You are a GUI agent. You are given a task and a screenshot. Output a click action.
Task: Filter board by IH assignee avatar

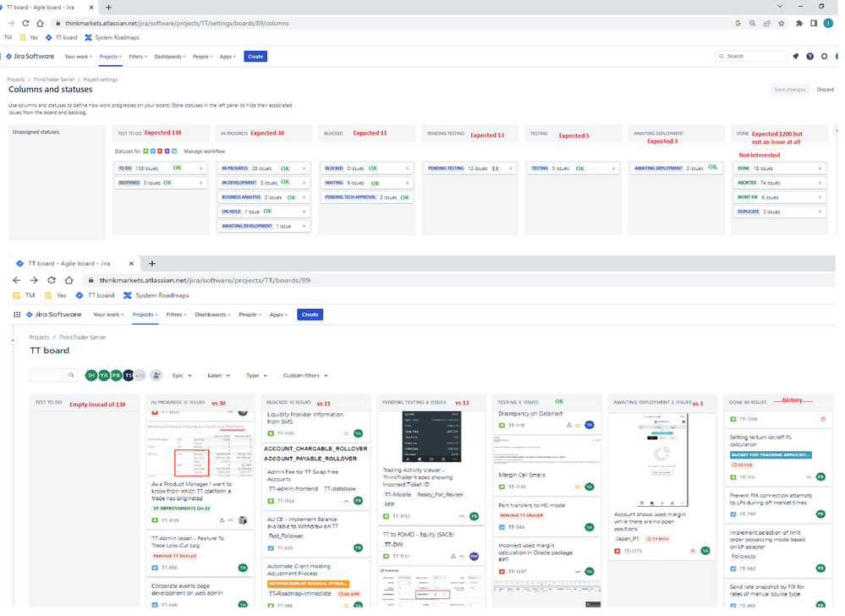tap(91, 376)
